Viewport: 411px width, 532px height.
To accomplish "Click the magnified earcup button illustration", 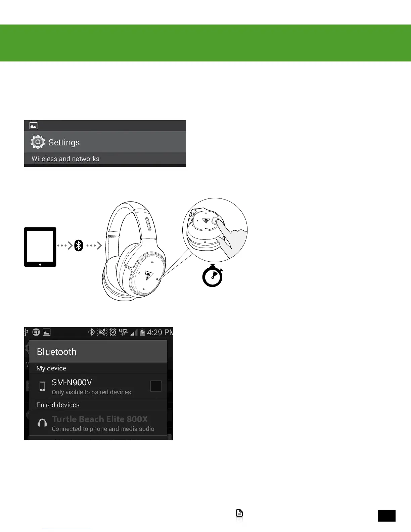I will [x=215, y=230].
